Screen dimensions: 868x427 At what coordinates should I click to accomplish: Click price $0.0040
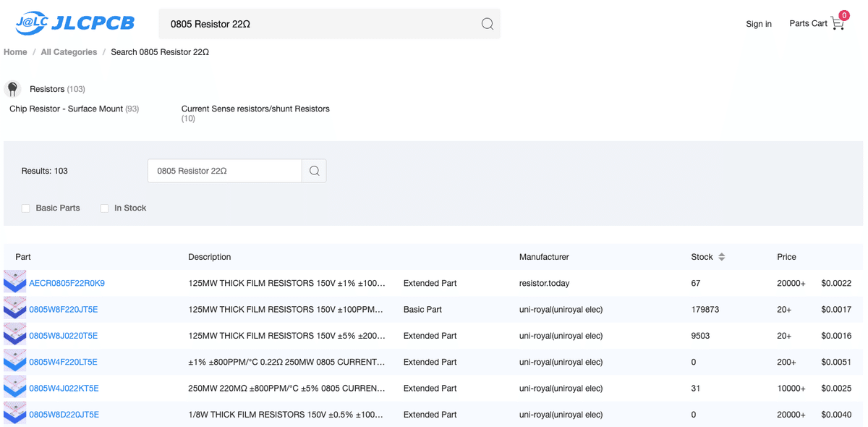[x=836, y=415]
